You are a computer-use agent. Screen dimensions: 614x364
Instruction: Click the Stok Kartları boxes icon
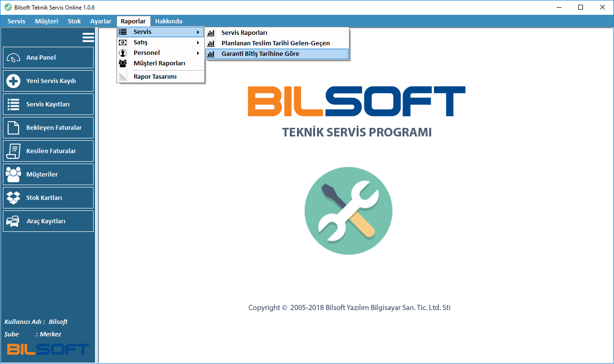coord(13,198)
